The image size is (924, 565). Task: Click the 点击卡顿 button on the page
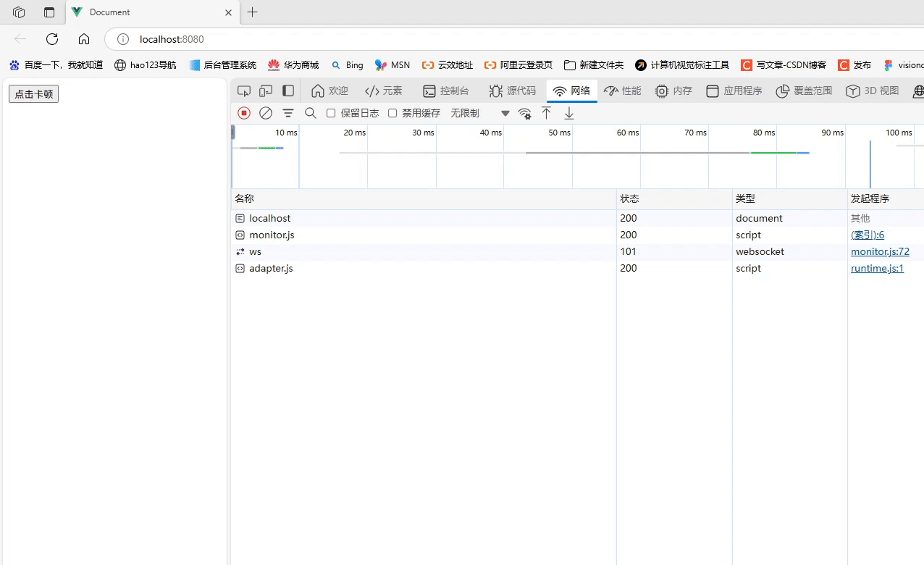33,93
